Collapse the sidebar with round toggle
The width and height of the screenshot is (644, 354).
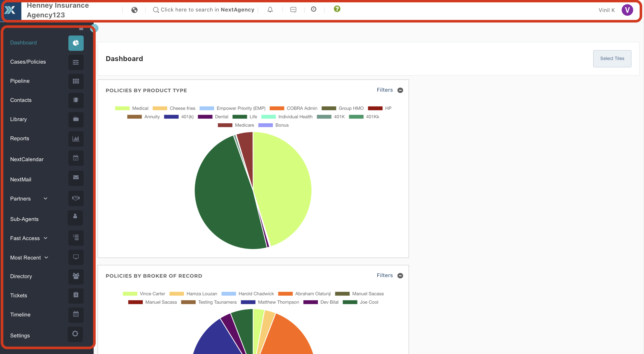(95, 28)
